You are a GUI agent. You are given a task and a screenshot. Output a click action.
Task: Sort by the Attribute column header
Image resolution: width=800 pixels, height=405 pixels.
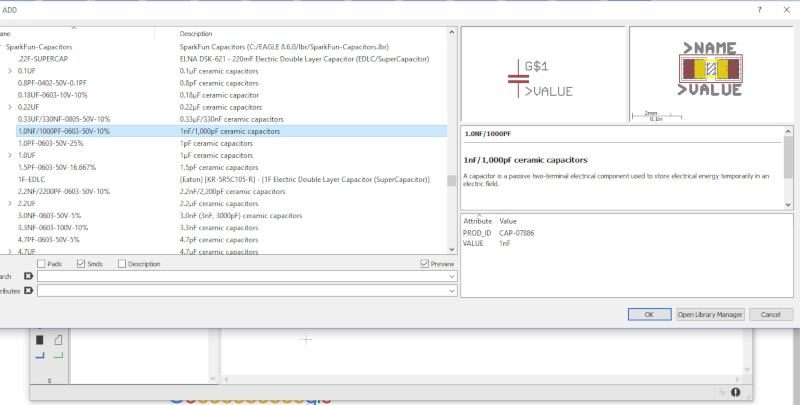click(x=478, y=221)
